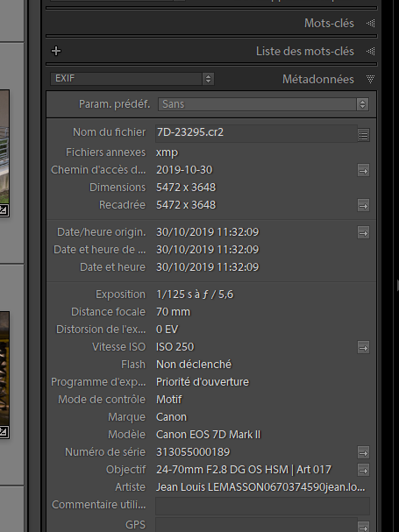Click the plus icon beside Liste des mots-clés
The image size is (399, 532).
pos(56,51)
